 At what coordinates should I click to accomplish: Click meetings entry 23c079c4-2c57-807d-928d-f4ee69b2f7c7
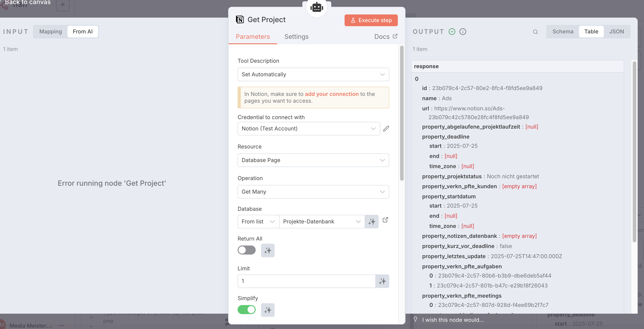point(493,305)
